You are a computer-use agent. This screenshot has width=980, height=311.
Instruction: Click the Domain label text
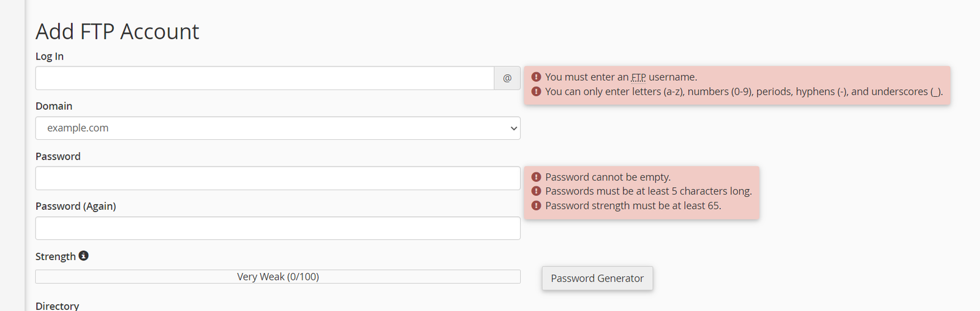coord(54,106)
